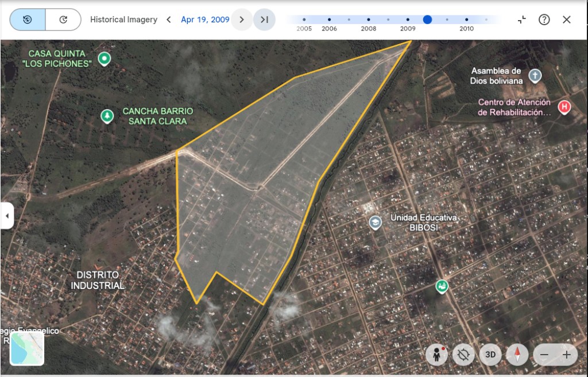Reset orientation with the compass
The width and height of the screenshot is (588, 377).
pyautogui.click(x=517, y=355)
